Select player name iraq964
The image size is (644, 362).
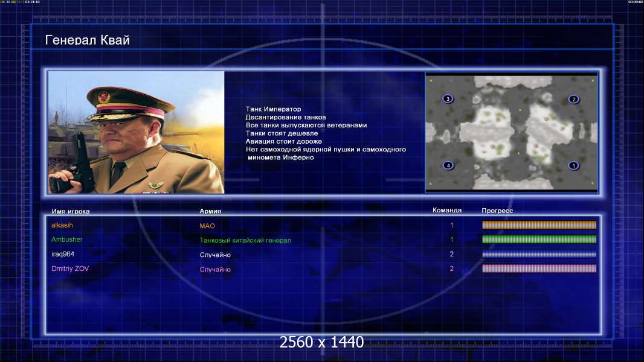[x=63, y=254]
